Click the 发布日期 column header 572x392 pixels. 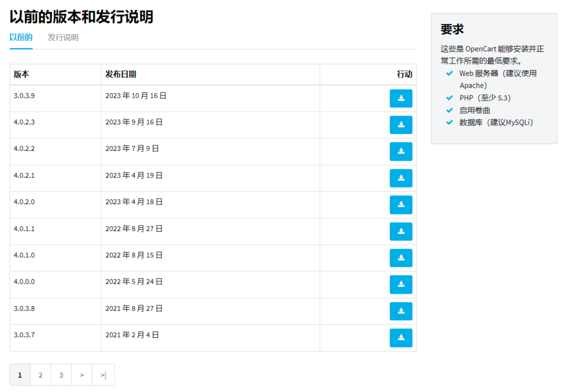115,74
